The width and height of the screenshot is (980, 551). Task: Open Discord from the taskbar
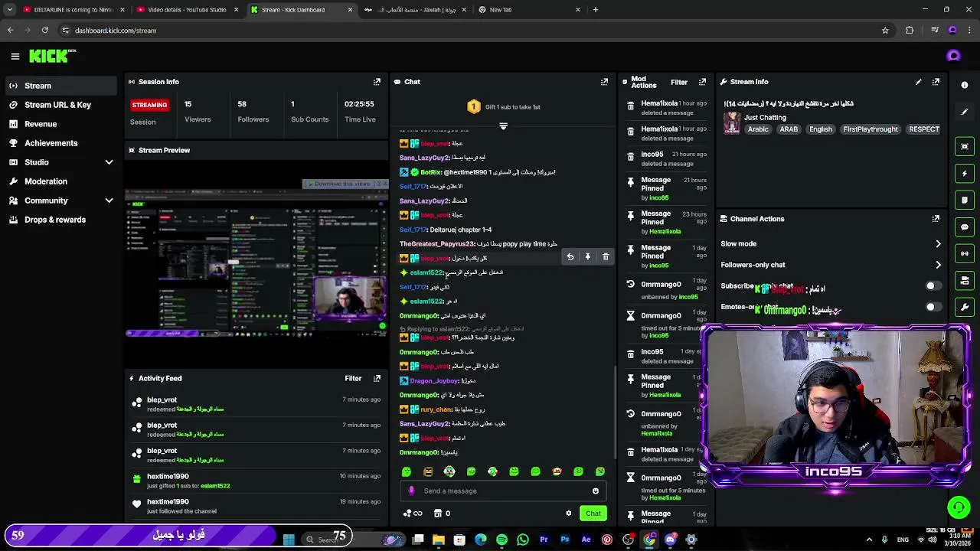(670, 540)
